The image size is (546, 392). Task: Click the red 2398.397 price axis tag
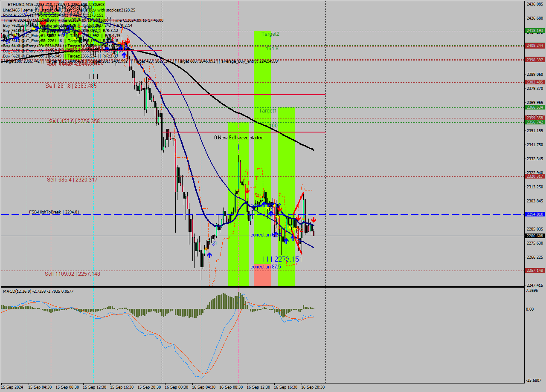click(x=535, y=60)
